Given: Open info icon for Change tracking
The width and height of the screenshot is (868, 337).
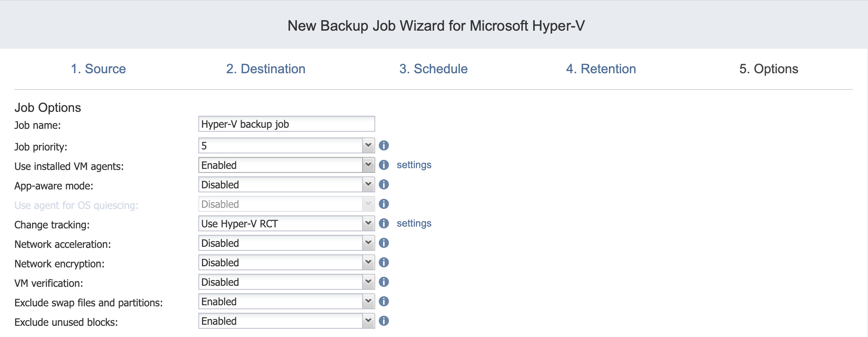Looking at the screenshot, I should coord(384,223).
